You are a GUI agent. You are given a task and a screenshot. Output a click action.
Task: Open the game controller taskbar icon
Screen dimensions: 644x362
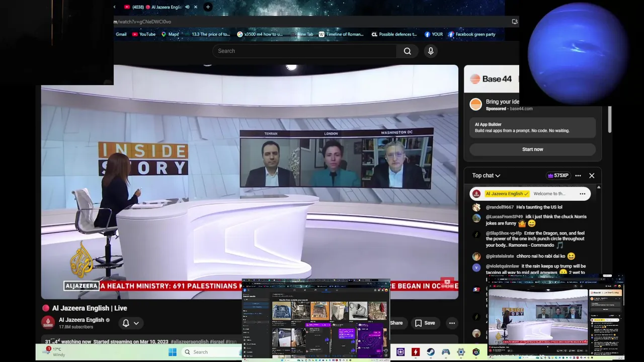click(x=446, y=352)
